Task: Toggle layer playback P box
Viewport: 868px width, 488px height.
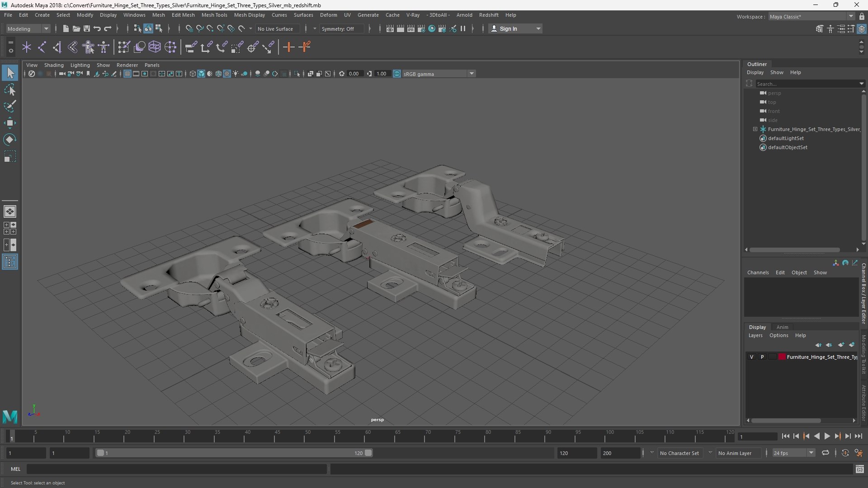Action: pos(762,357)
